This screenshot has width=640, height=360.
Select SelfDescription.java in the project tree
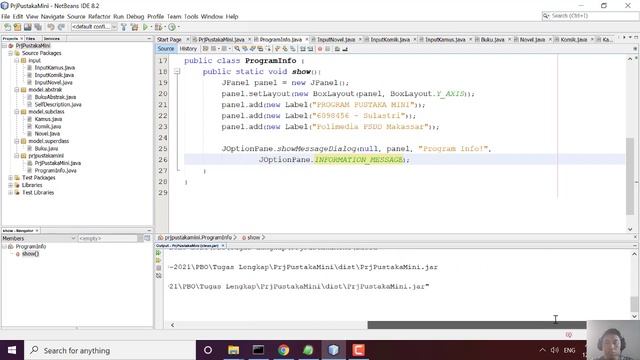coord(58,104)
